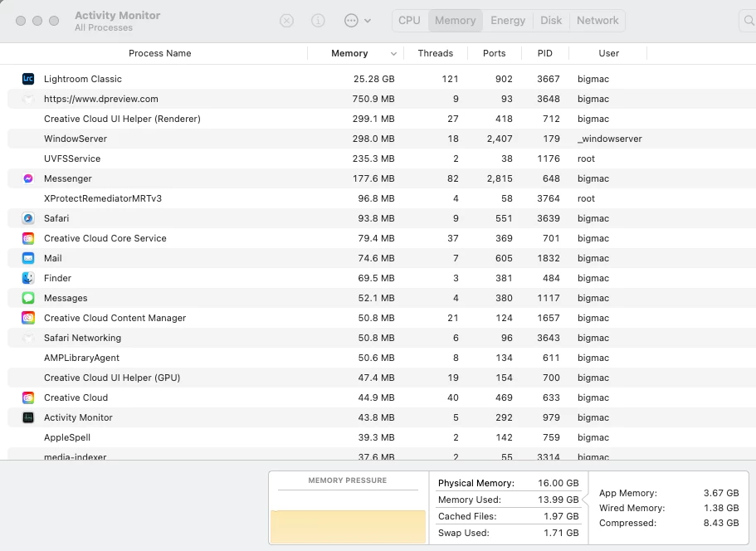Select Creative Cloud UI Helper (GPU) row
This screenshot has height=551, width=756.
click(x=381, y=378)
